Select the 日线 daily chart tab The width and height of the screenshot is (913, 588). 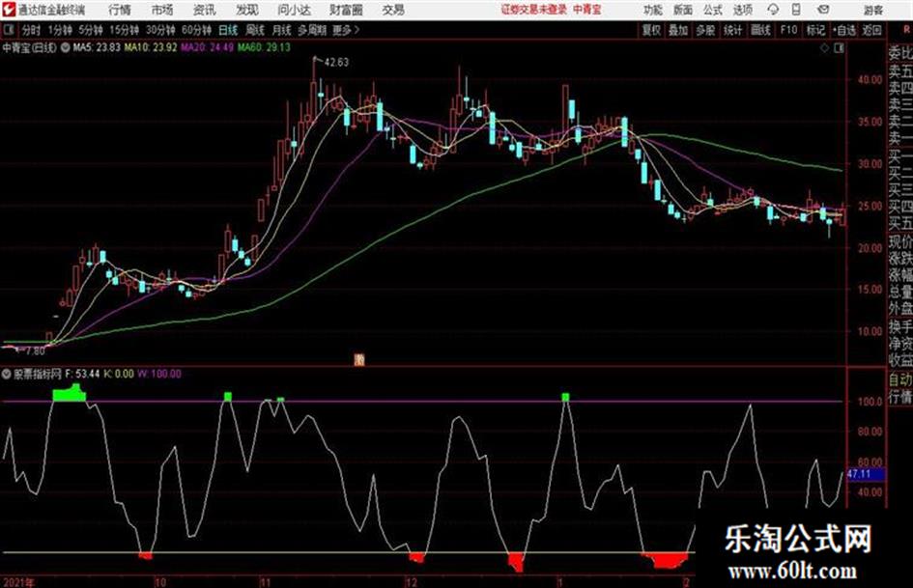coord(228,30)
